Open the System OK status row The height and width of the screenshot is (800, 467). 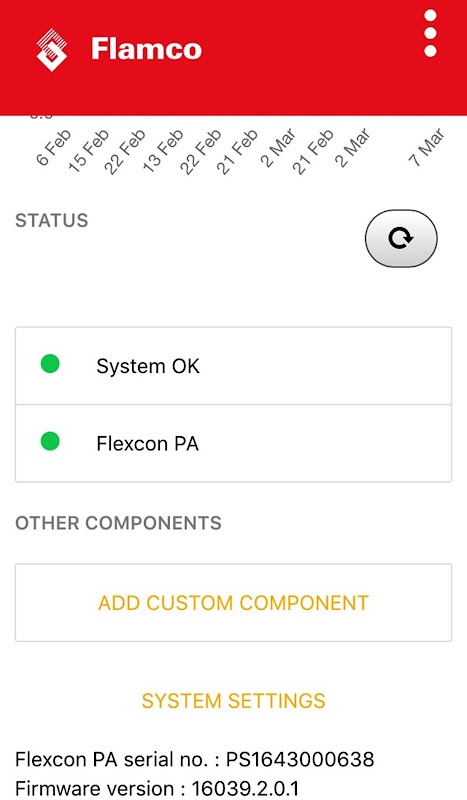(x=233, y=366)
